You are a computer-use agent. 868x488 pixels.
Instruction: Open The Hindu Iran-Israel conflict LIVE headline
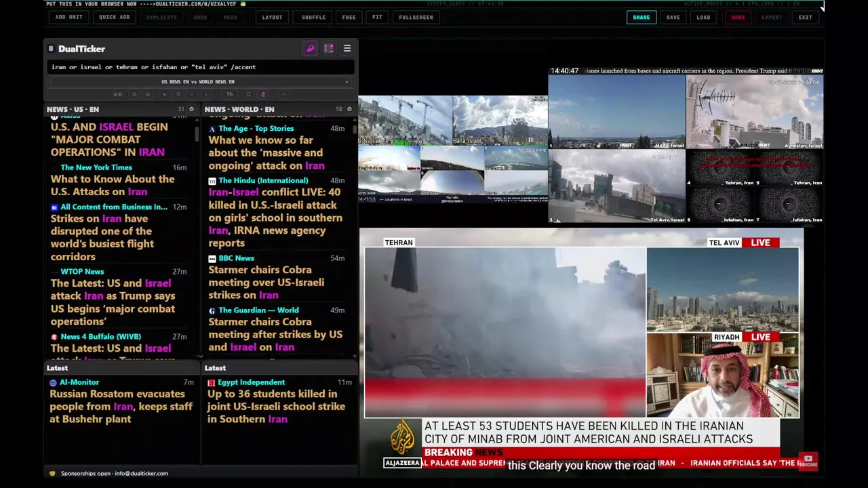click(275, 218)
